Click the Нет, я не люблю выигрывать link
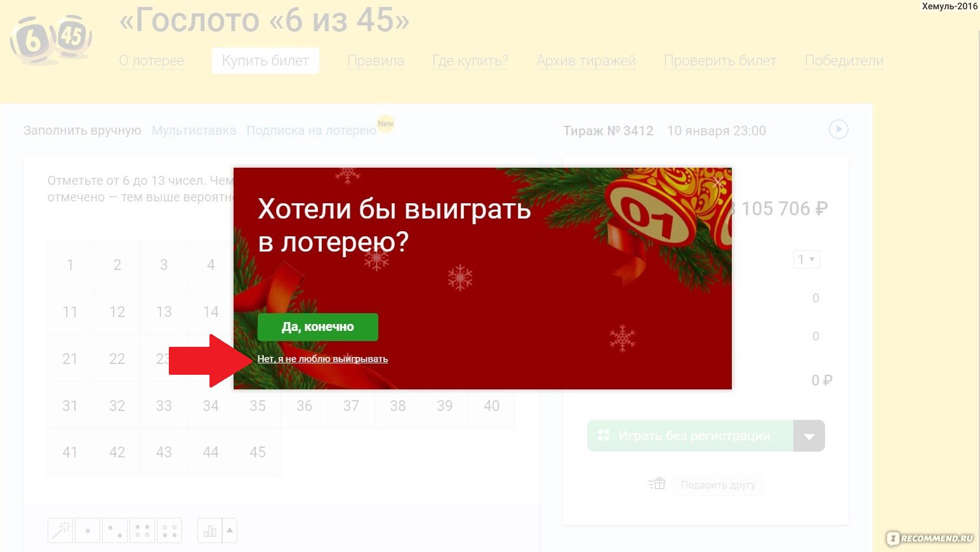 pyautogui.click(x=322, y=359)
